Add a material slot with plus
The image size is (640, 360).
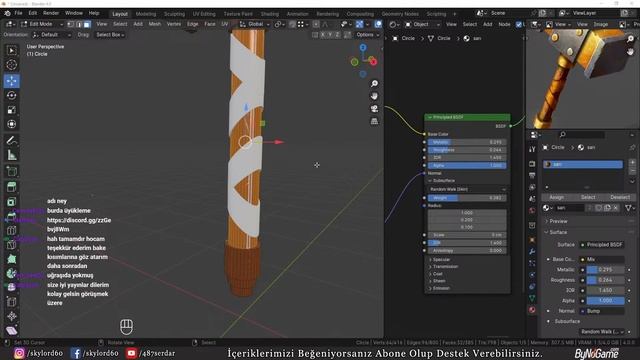[x=632, y=162]
